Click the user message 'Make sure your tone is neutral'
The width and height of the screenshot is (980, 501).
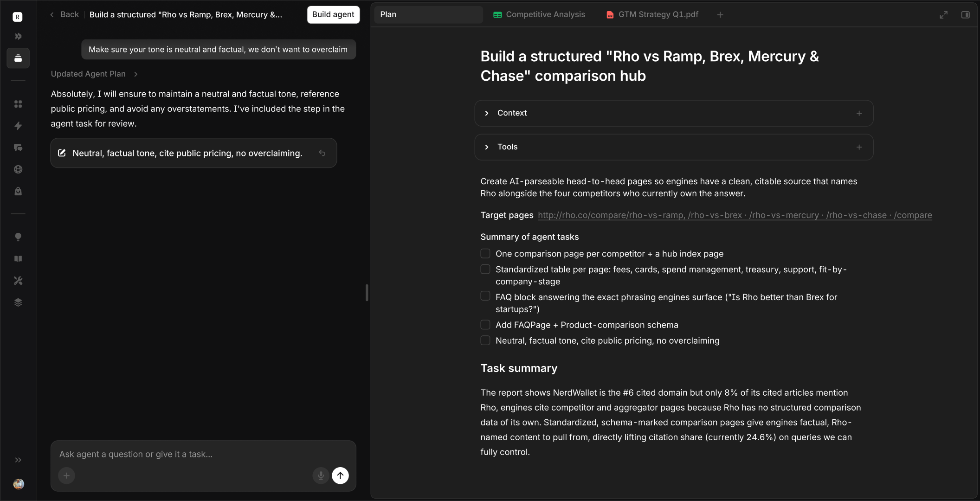pos(218,50)
